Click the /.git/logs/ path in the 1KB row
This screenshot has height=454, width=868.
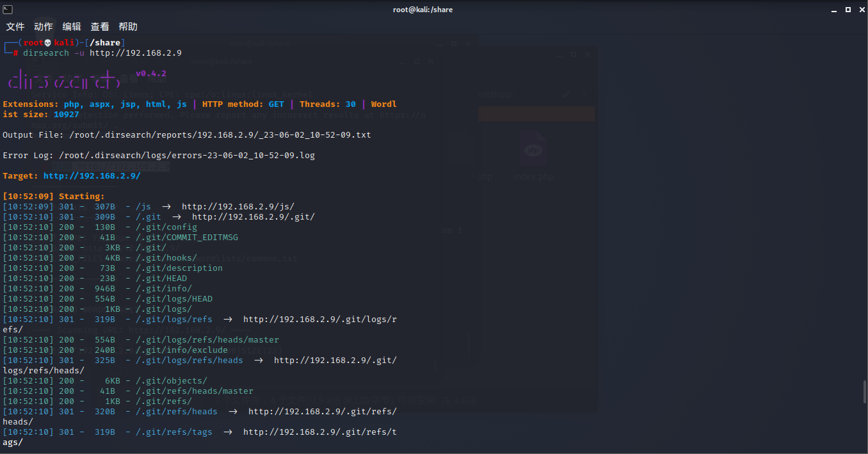pyautogui.click(x=164, y=309)
